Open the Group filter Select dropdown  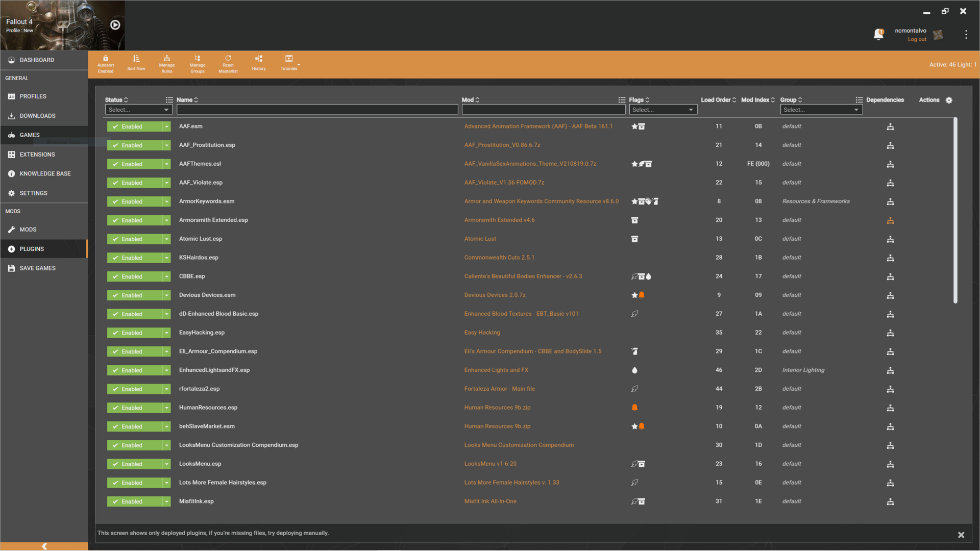tap(821, 110)
